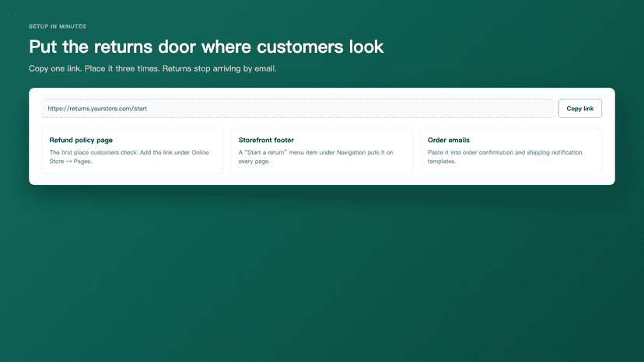
Task: Click the heading 'Put the returns door where customers look'
Action: pos(206,47)
